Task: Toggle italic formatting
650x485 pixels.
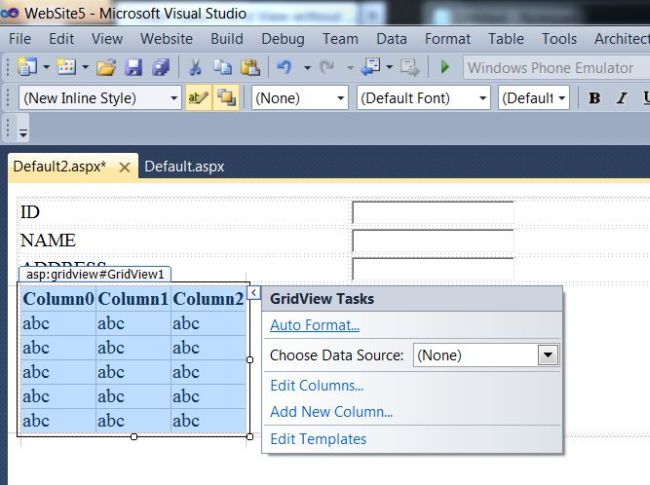Action: 621,98
